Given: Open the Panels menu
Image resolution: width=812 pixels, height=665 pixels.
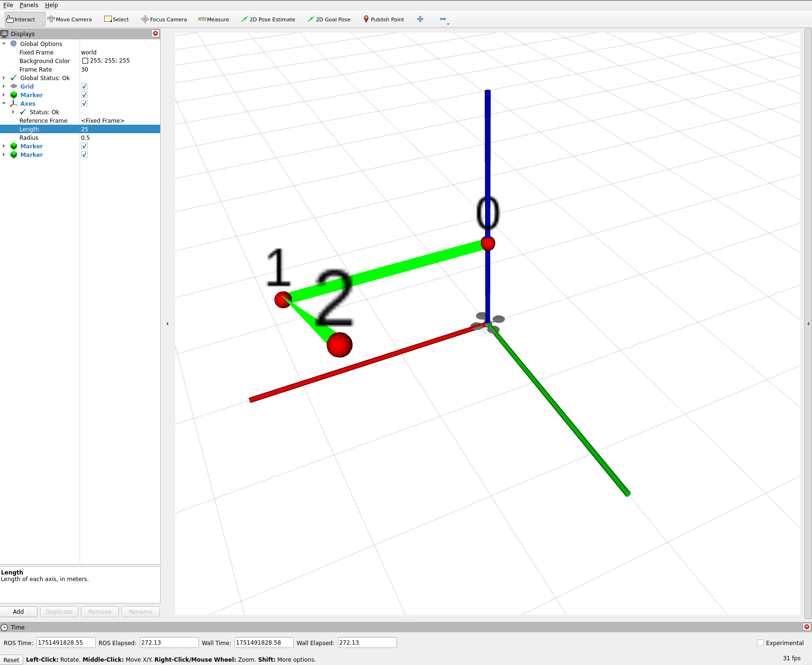Looking at the screenshot, I should click(x=29, y=5).
